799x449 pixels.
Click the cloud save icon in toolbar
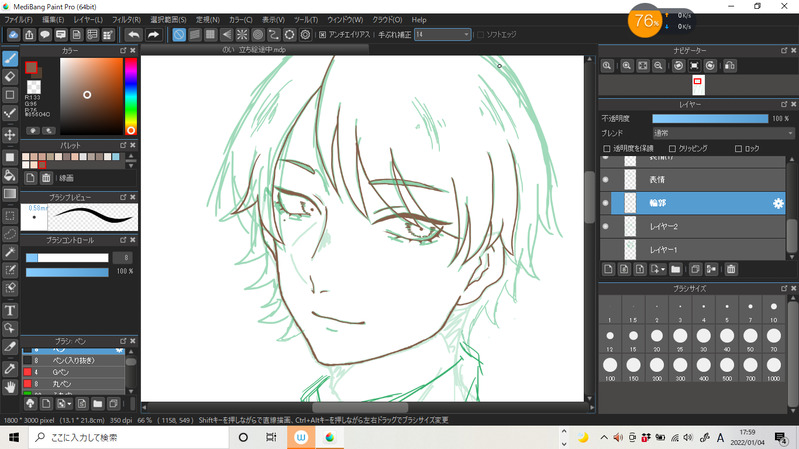click(13, 35)
